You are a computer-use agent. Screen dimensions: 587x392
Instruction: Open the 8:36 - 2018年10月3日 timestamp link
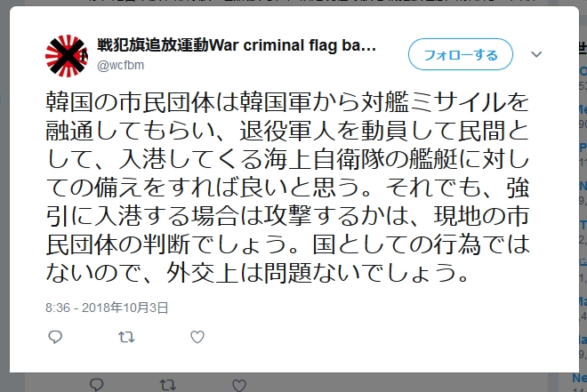[x=107, y=308]
